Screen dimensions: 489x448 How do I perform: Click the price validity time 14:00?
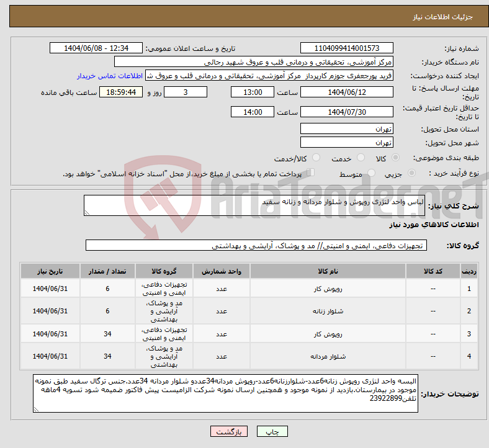click(x=253, y=112)
